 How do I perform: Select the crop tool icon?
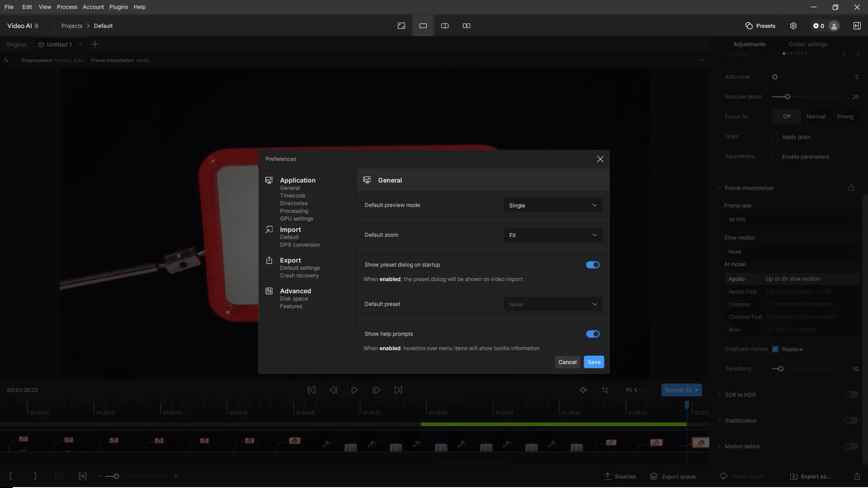pos(605,390)
